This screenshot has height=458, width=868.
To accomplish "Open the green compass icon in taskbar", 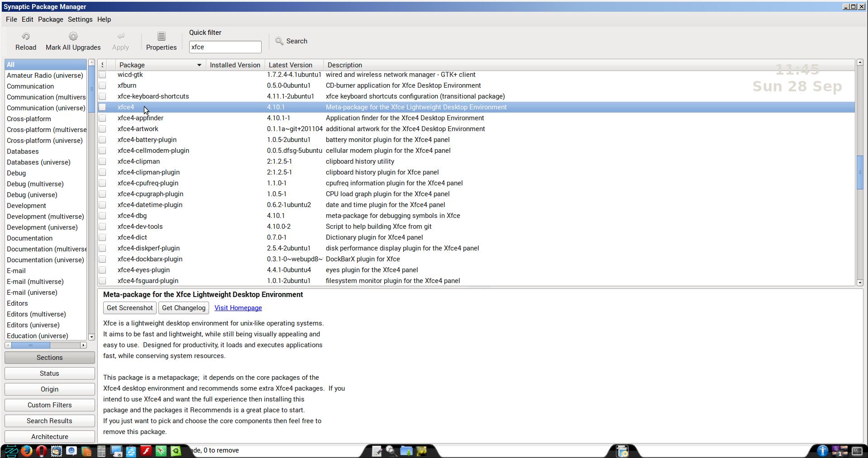I will [161, 451].
